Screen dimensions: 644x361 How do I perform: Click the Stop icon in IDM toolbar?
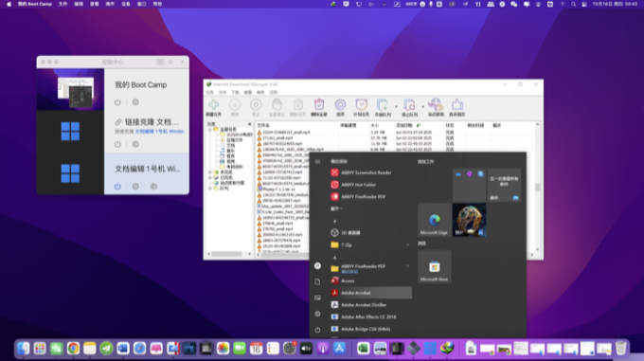pyautogui.click(x=256, y=105)
